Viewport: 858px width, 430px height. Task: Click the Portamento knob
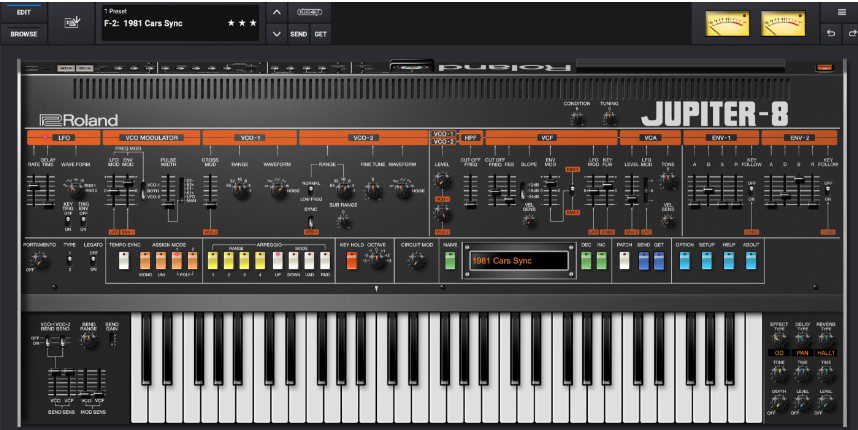[39, 261]
